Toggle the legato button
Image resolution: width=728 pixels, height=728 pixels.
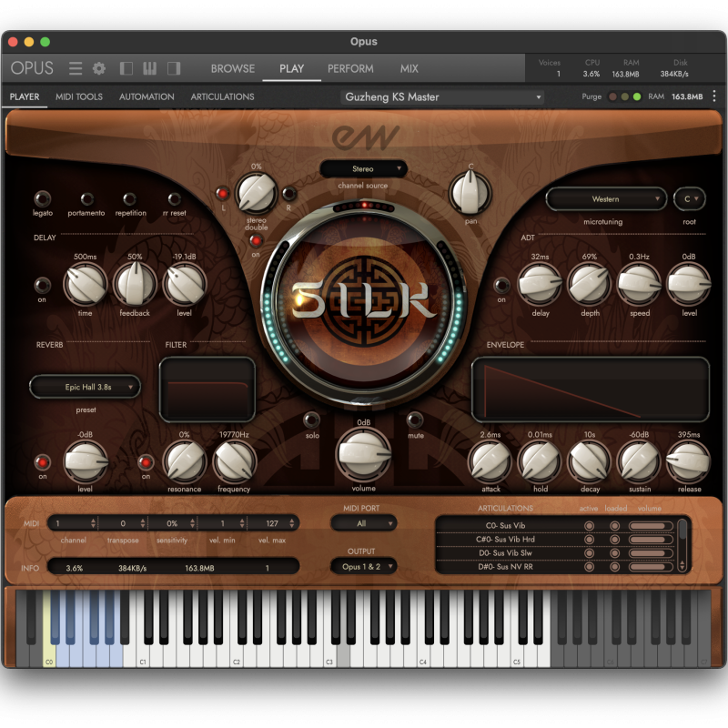click(x=43, y=198)
